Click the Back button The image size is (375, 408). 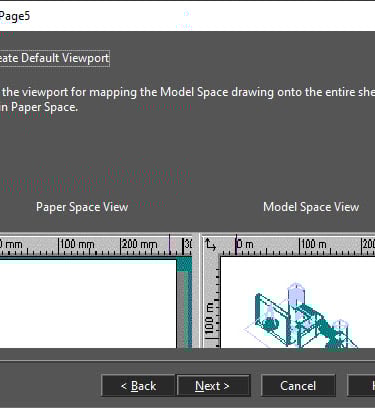click(138, 386)
